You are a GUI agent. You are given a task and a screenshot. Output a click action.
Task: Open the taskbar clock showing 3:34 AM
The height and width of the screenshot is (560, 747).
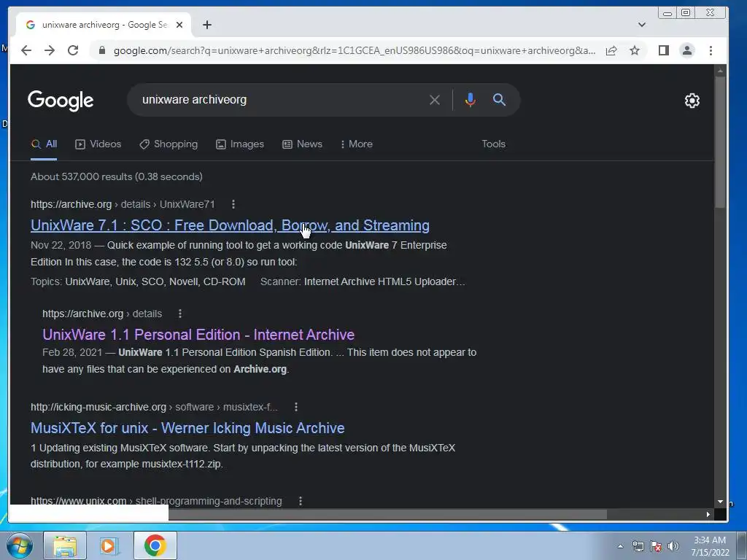[710, 546]
